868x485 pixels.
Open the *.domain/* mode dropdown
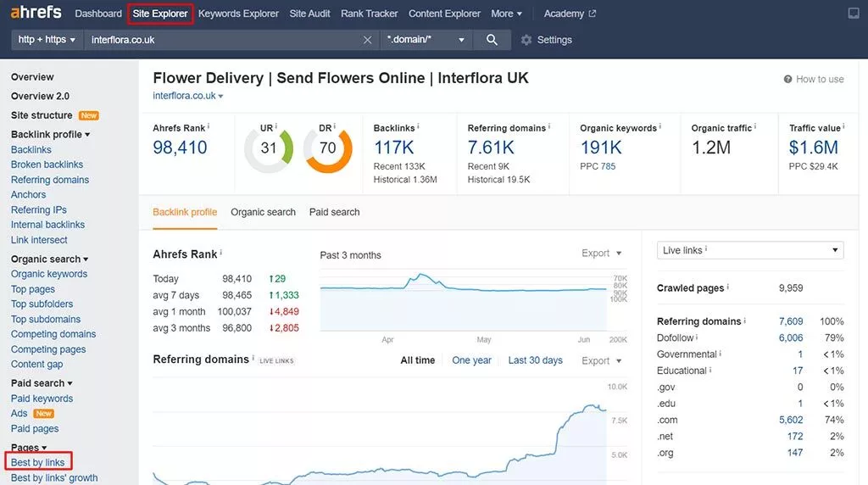[x=426, y=40]
